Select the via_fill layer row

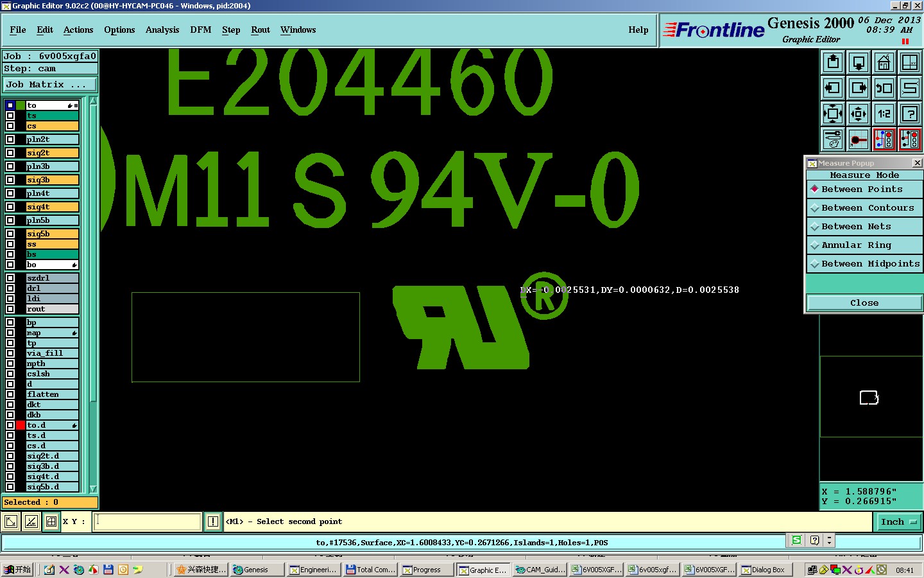point(53,353)
